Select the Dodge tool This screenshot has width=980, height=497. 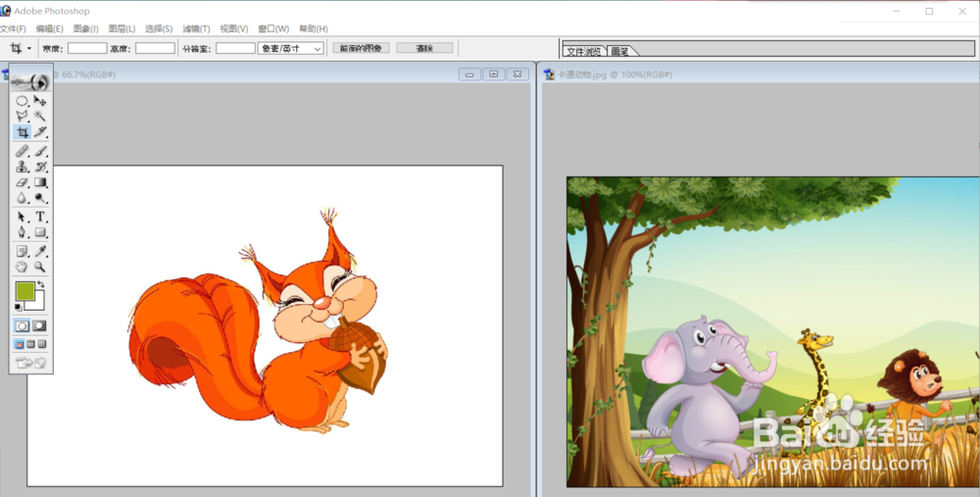[x=40, y=198]
